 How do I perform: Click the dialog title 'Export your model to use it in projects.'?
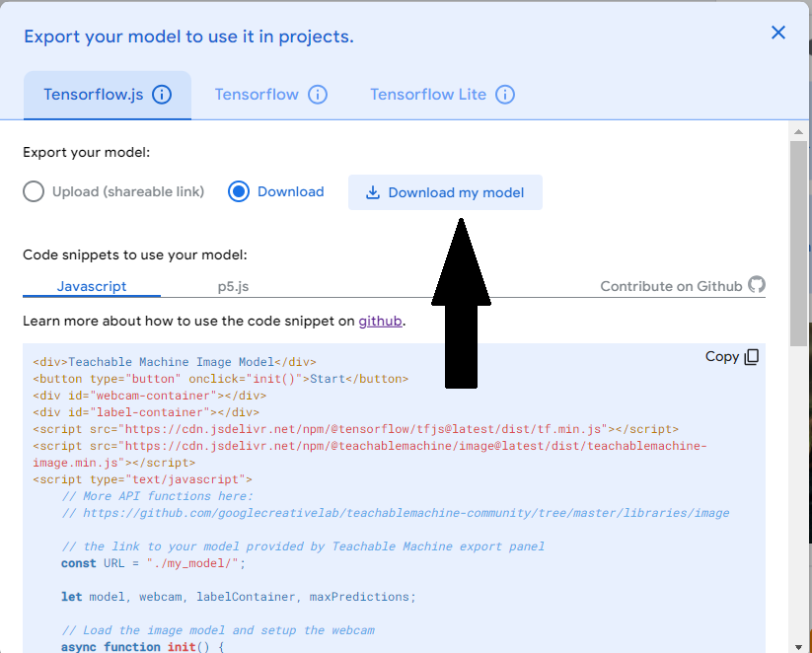pyautogui.click(x=188, y=36)
